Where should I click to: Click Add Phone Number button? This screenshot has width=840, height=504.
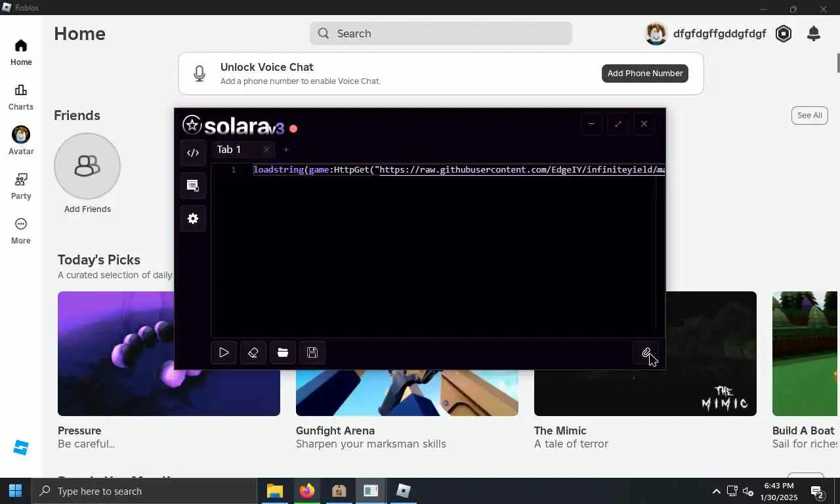tap(645, 73)
